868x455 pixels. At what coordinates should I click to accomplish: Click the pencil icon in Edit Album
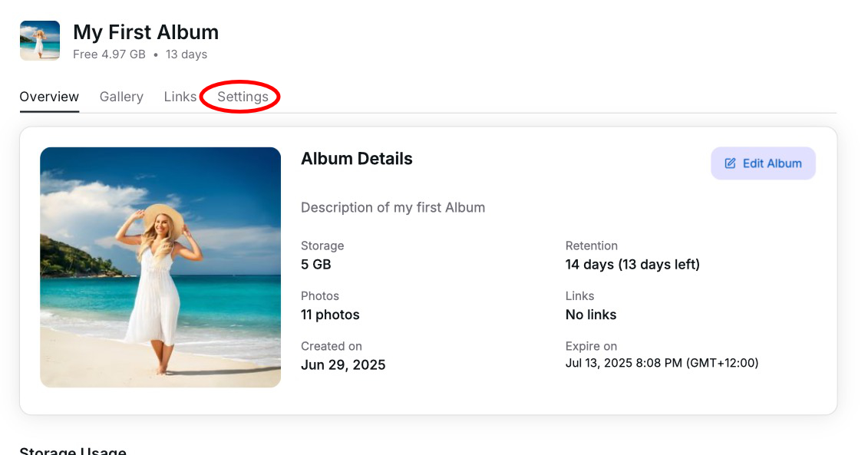(730, 163)
